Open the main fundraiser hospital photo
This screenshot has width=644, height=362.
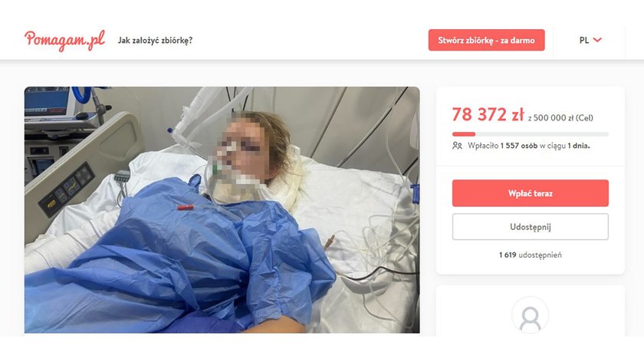coord(222,209)
